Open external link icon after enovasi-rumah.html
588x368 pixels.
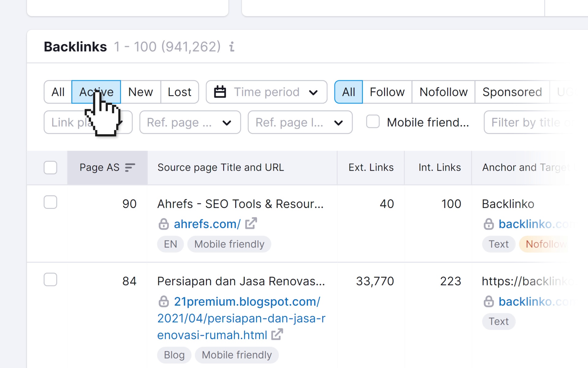(277, 335)
